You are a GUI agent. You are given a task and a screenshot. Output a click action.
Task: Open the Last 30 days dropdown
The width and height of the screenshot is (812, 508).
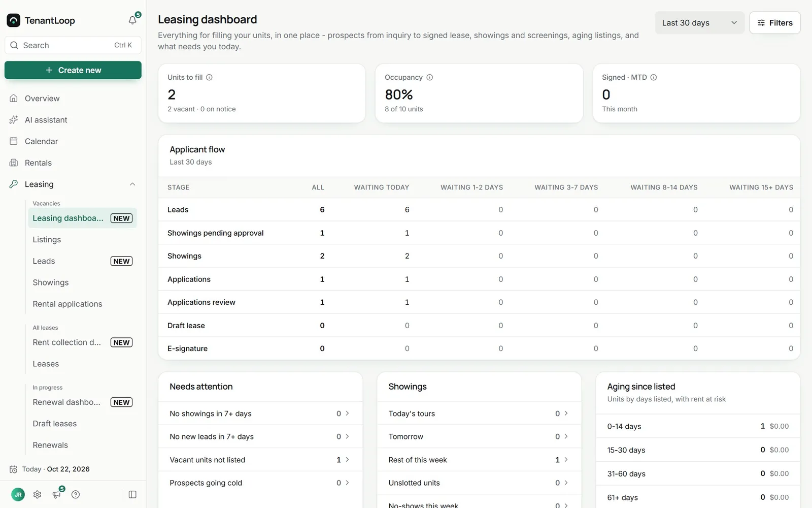point(699,23)
